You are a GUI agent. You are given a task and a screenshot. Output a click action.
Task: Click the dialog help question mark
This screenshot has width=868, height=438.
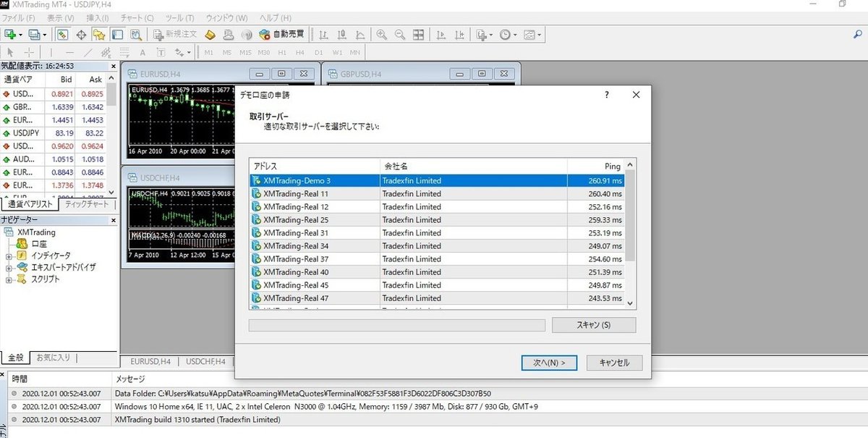(606, 95)
